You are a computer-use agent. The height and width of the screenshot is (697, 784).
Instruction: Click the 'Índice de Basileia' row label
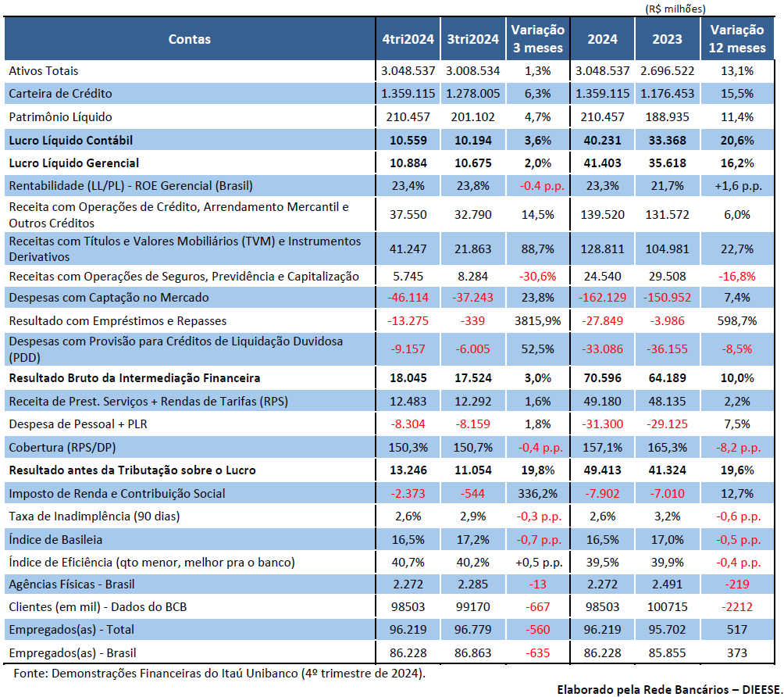coord(55,539)
